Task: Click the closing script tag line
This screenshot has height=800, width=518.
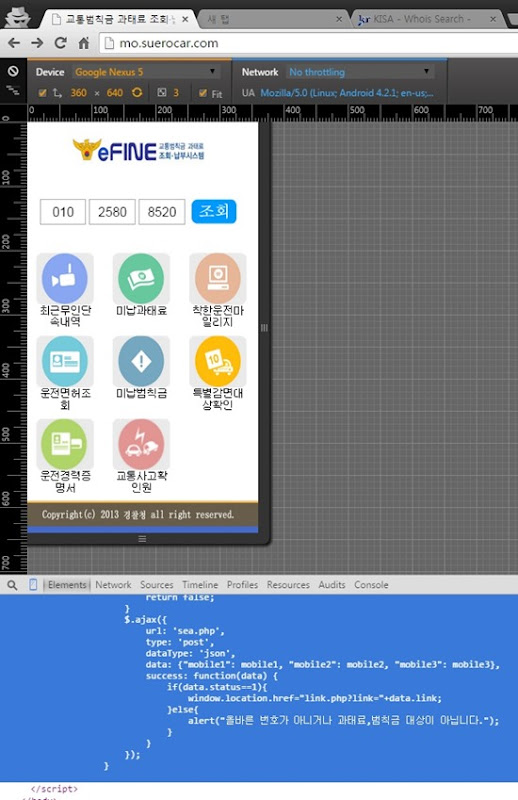Action: coord(54,789)
